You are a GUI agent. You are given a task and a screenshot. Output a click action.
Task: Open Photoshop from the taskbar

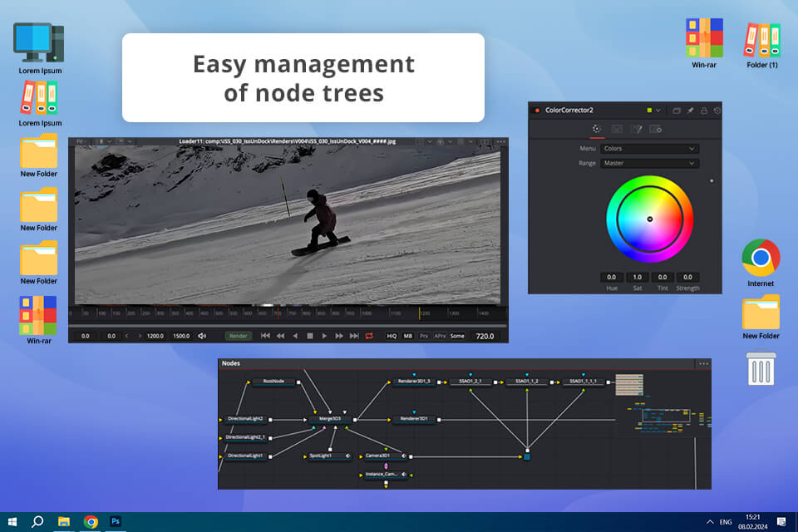point(116,521)
